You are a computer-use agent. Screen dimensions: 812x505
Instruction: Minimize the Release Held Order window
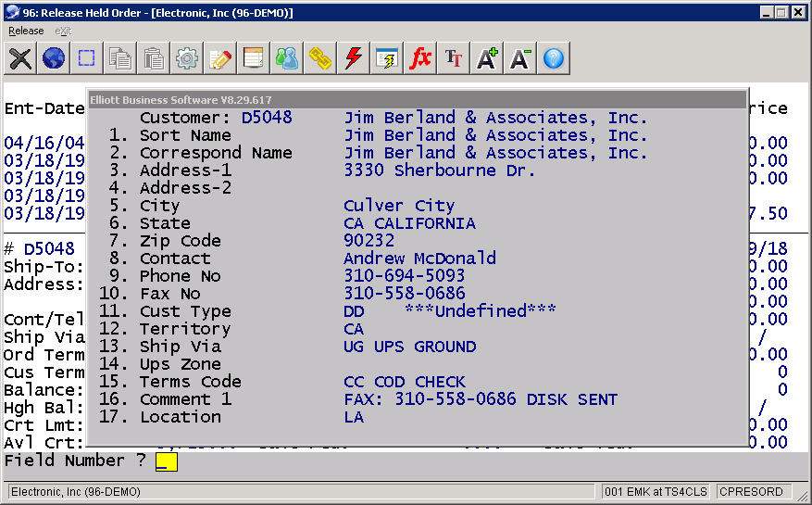768,12
